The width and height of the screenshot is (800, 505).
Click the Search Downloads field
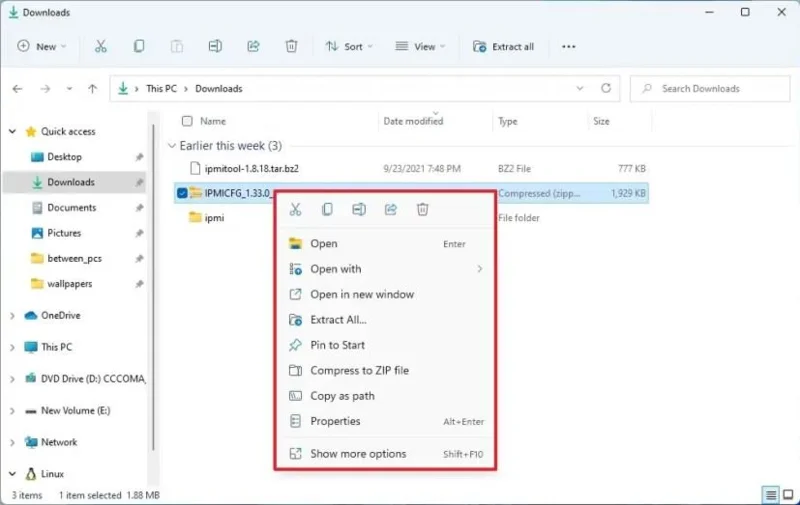tap(710, 89)
